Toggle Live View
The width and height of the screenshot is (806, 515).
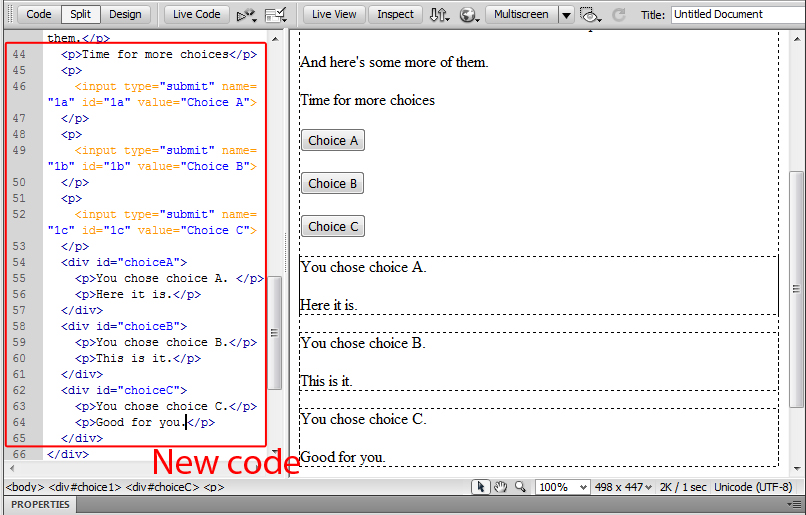(x=334, y=14)
